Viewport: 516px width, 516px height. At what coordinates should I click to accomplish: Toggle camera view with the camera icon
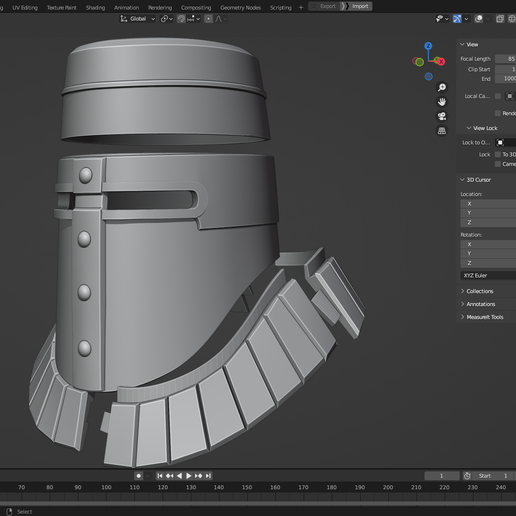pyautogui.click(x=442, y=116)
